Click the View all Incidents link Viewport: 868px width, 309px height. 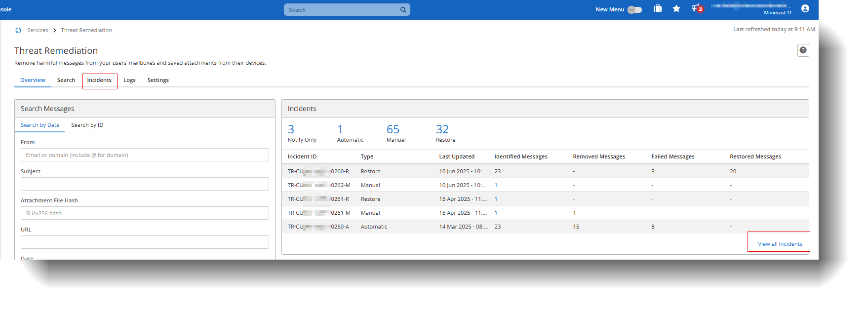pos(780,244)
